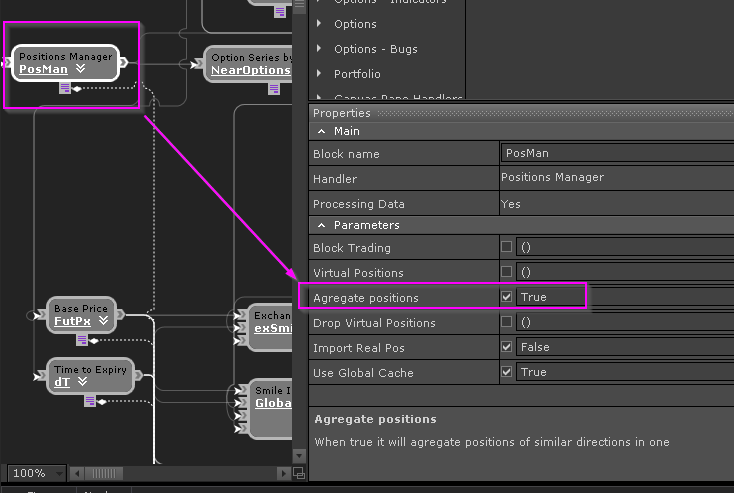The image size is (734, 493).
Task: Click the FutPx block name link
Action: tap(72, 322)
